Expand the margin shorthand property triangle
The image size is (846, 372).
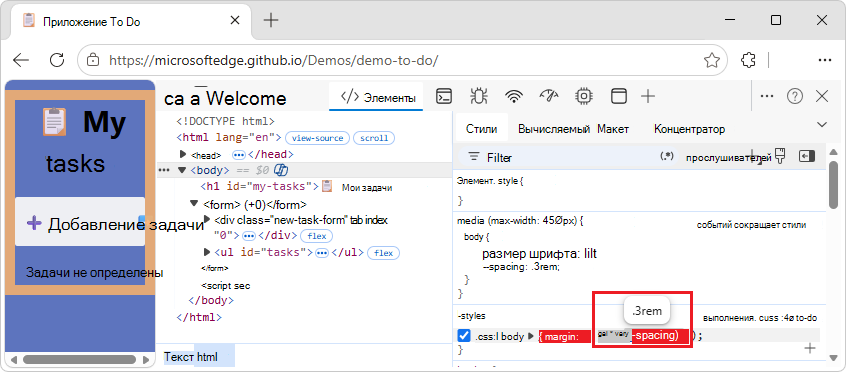pyautogui.click(x=530, y=336)
